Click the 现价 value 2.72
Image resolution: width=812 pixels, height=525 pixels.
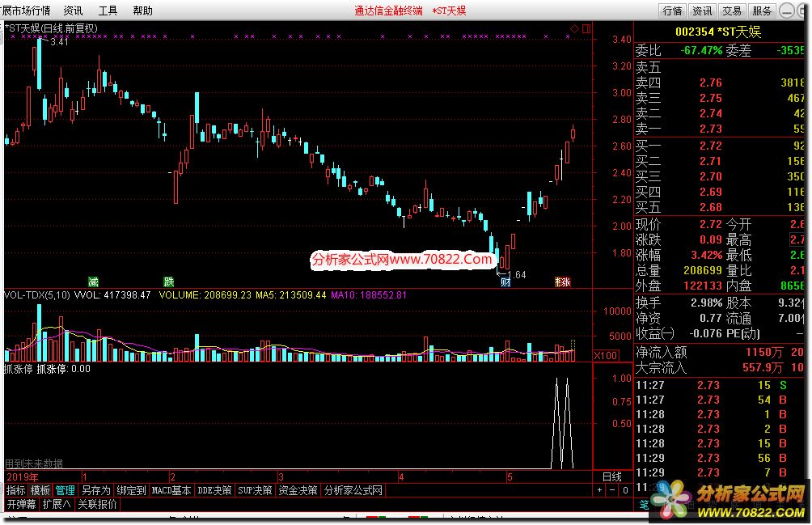click(710, 225)
